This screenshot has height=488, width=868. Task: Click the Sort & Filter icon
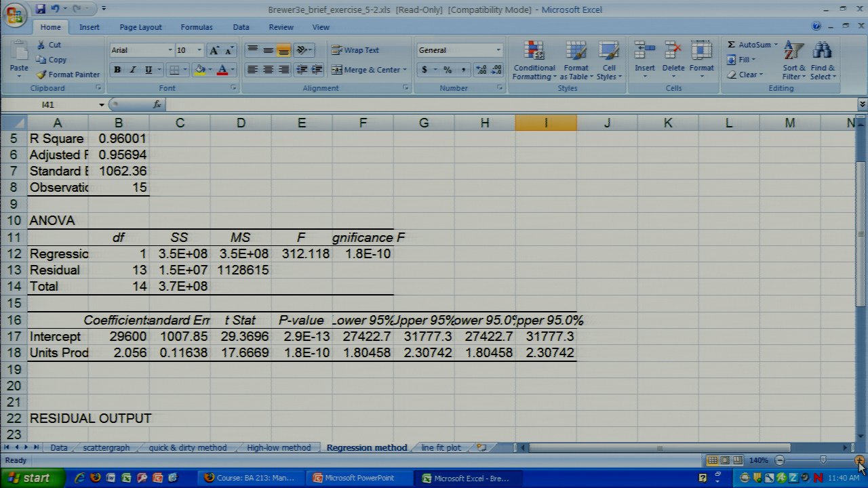pos(793,53)
